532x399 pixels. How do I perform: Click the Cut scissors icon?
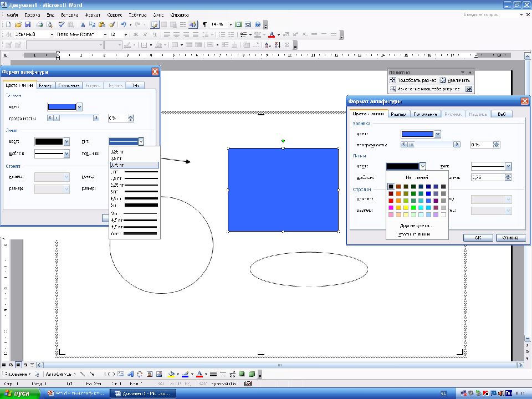83,24
